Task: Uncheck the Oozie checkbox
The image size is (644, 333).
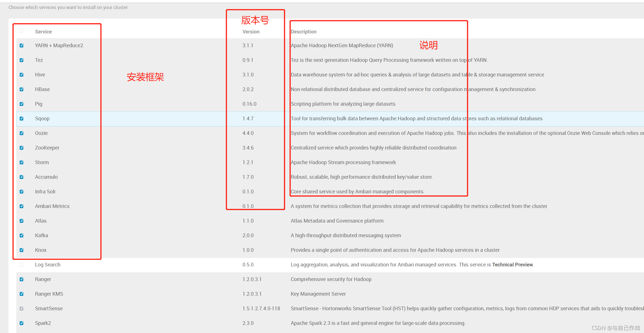Action: pos(22,133)
